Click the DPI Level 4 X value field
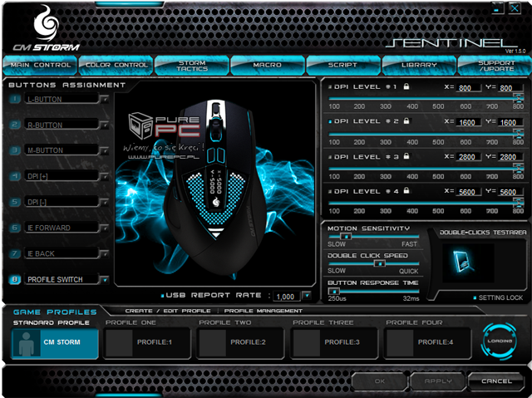Viewport: 532px width, 398px height. tap(468, 192)
